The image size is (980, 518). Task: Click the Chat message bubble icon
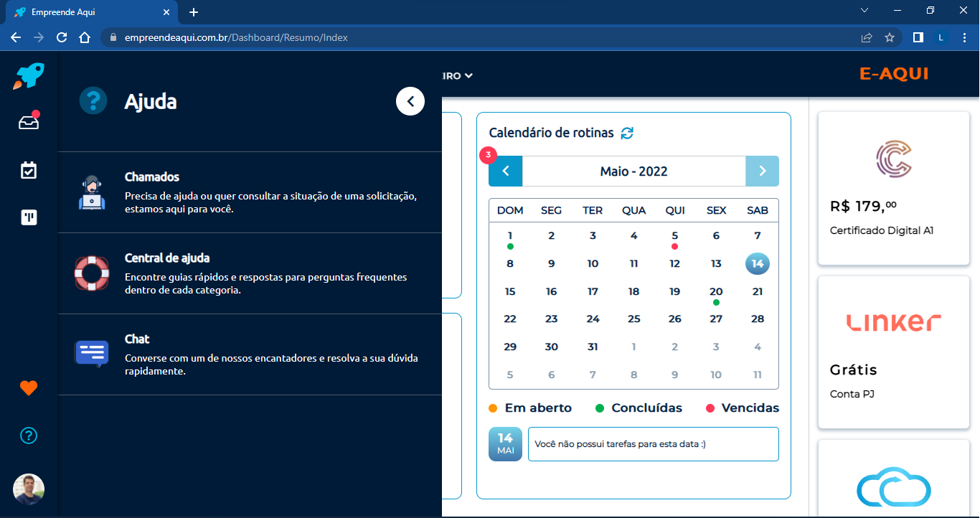tap(92, 354)
